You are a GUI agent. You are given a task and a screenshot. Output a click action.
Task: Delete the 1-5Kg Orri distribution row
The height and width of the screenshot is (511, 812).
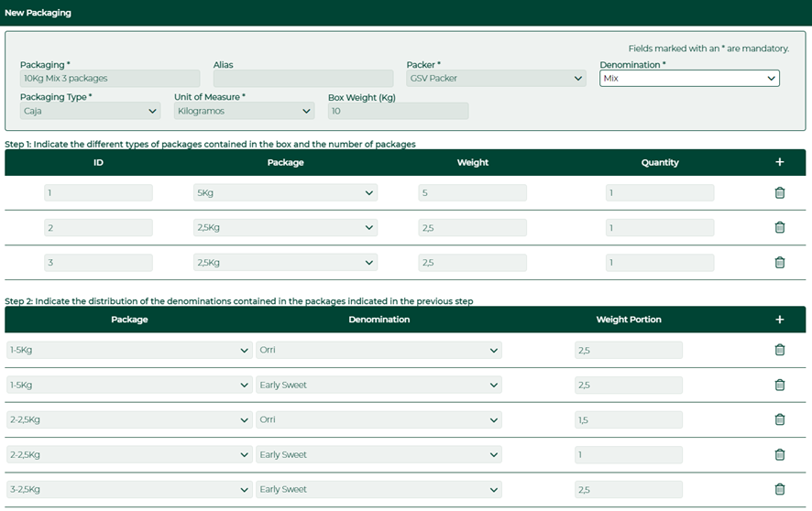point(779,350)
